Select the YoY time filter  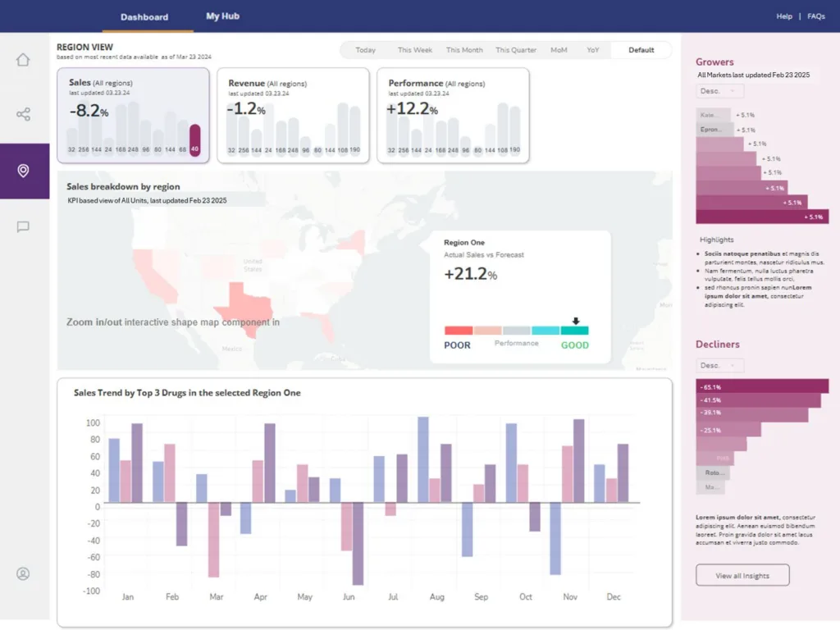click(592, 50)
